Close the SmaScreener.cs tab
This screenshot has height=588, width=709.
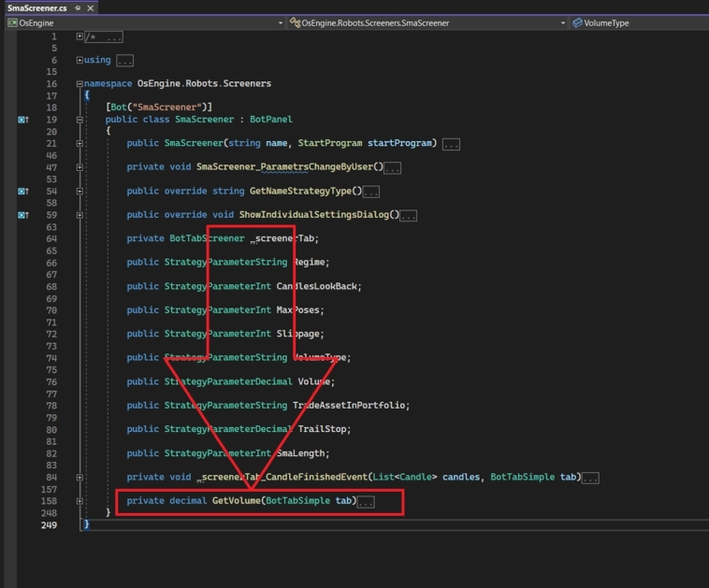[91, 7]
